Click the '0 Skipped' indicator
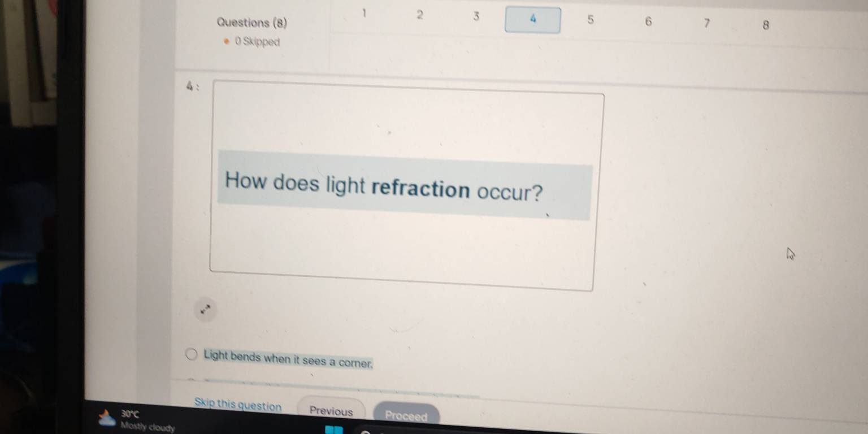The image size is (868, 434). click(257, 42)
